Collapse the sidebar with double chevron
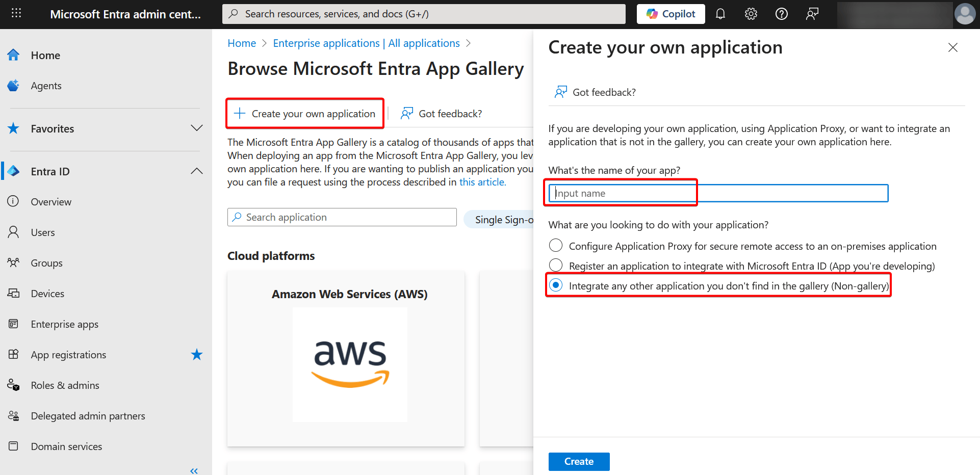The height and width of the screenshot is (475, 980). 194,470
